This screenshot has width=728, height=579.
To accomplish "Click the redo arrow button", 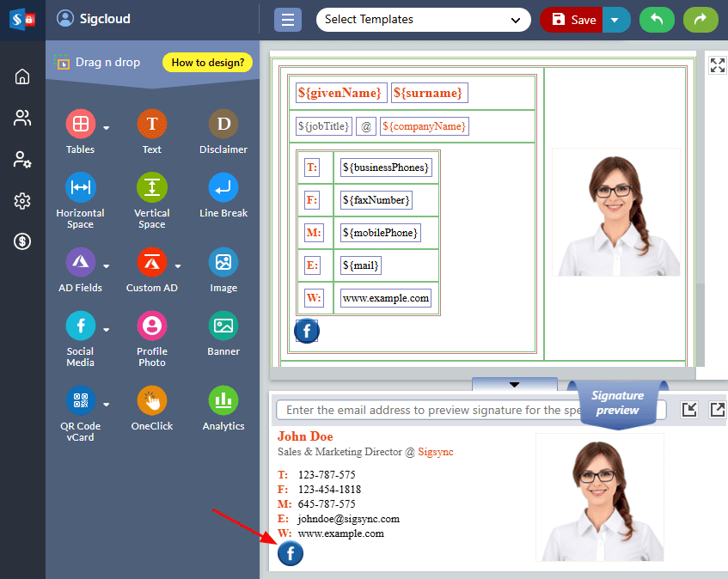I will [700, 20].
